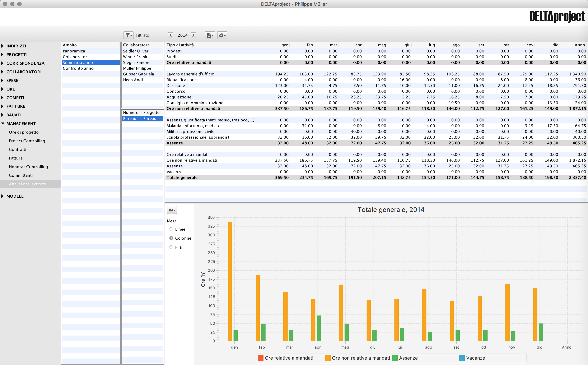Screen dimensions: 588x365
Task: Select the Pile radio button
Action: tap(171, 247)
